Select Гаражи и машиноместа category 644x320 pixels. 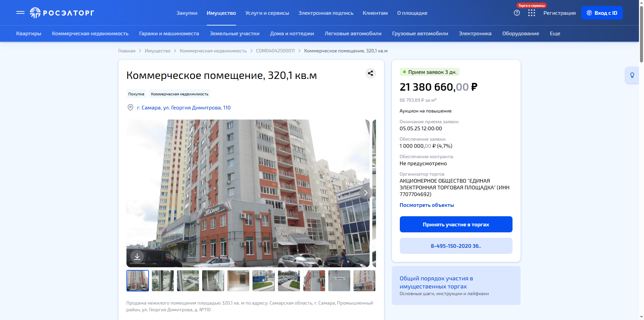tap(169, 34)
